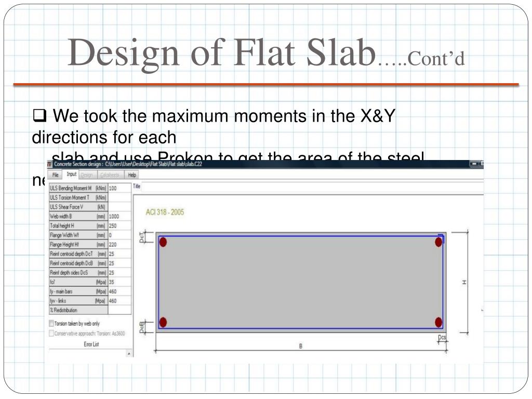Screen dimensions: 532x399
Task: Open the Calcsheets tab
Action: pos(110,175)
